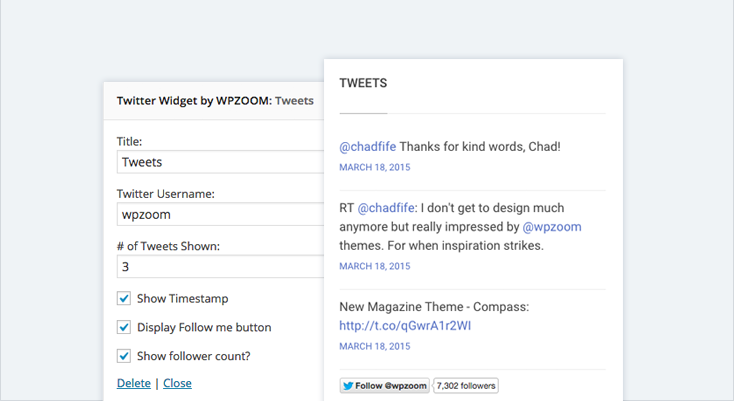The image size is (734, 401).
Task: Collapse the Twitter Widget by WPZOOM header
Action: pos(214,101)
